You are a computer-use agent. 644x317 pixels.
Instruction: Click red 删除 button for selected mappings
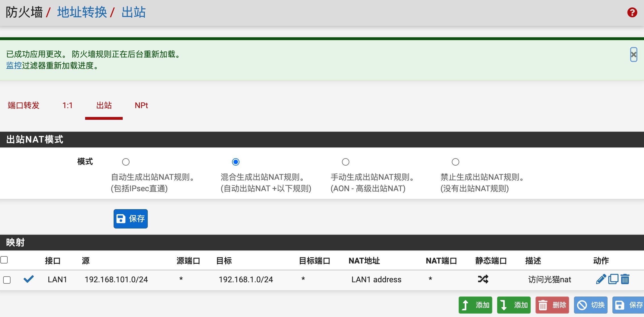[552, 305]
